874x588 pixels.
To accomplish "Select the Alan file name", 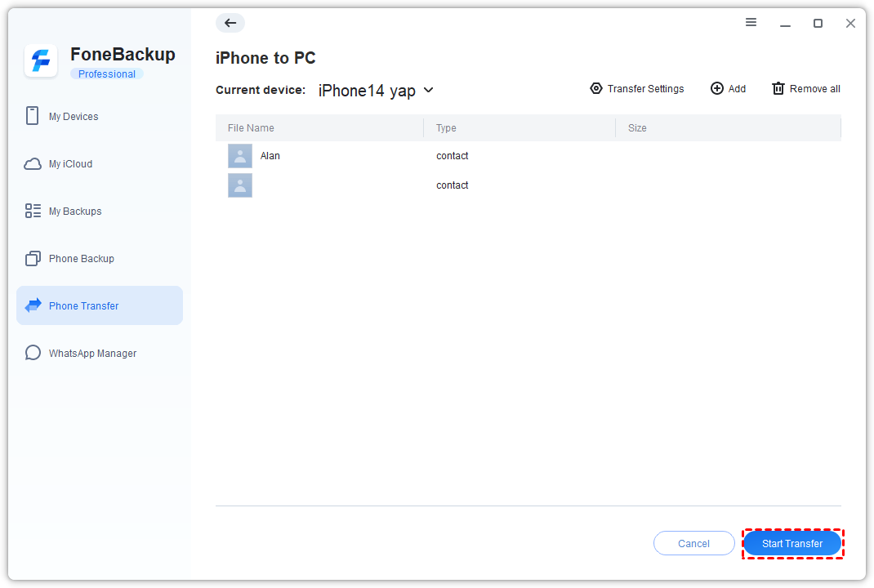I will 270,156.
